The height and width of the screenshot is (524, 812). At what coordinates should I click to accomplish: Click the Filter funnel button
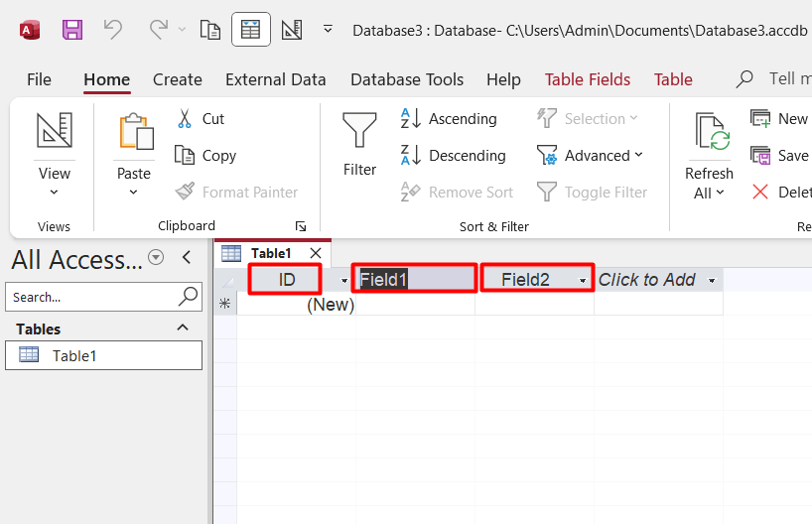(x=359, y=145)
